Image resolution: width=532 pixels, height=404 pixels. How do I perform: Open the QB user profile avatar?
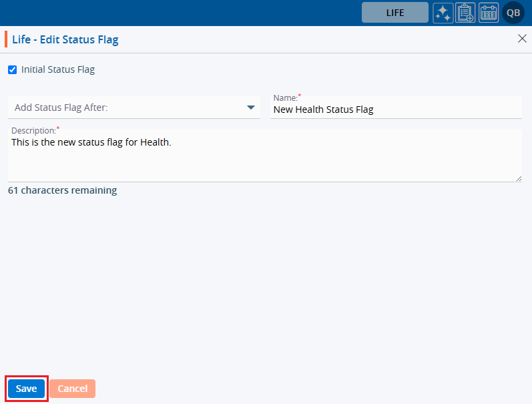513,13
